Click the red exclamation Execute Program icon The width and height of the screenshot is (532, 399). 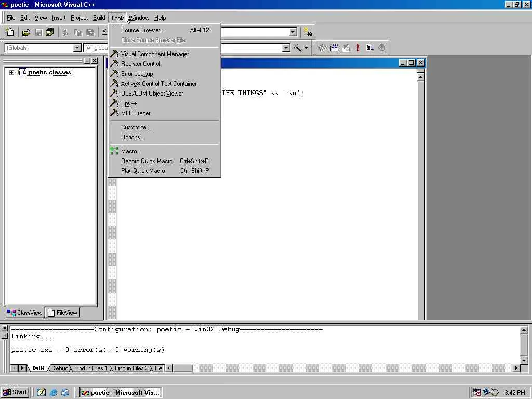pos(358,48)
